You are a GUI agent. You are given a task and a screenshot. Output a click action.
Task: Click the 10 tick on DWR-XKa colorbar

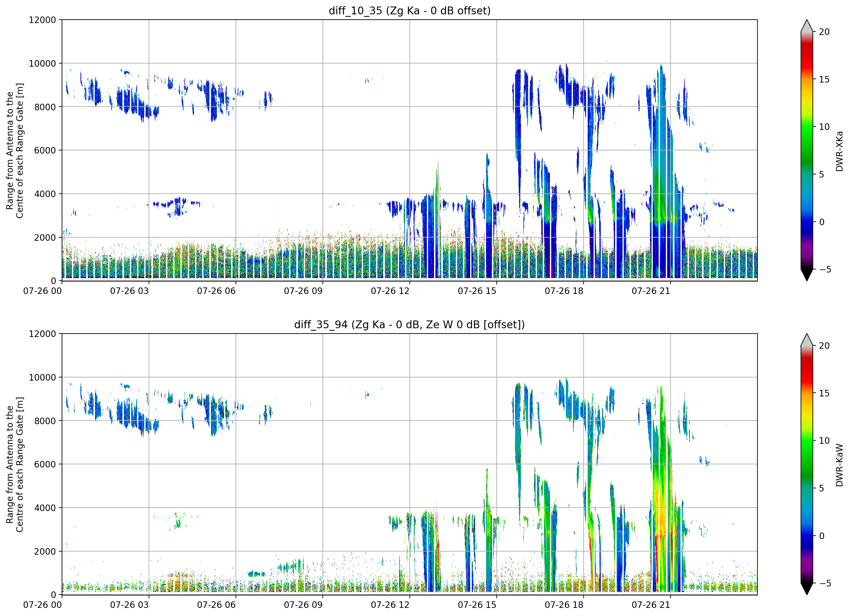(824, 127)
